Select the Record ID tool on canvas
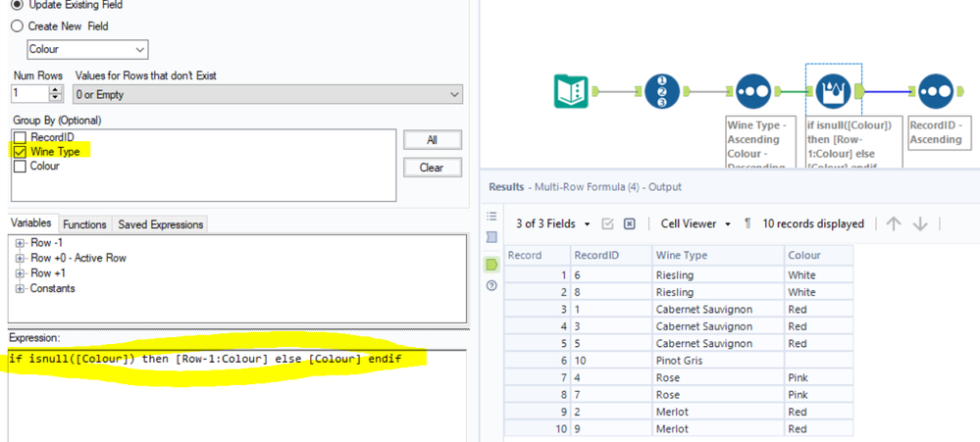The image size is (980, 442). coord(662,91)
